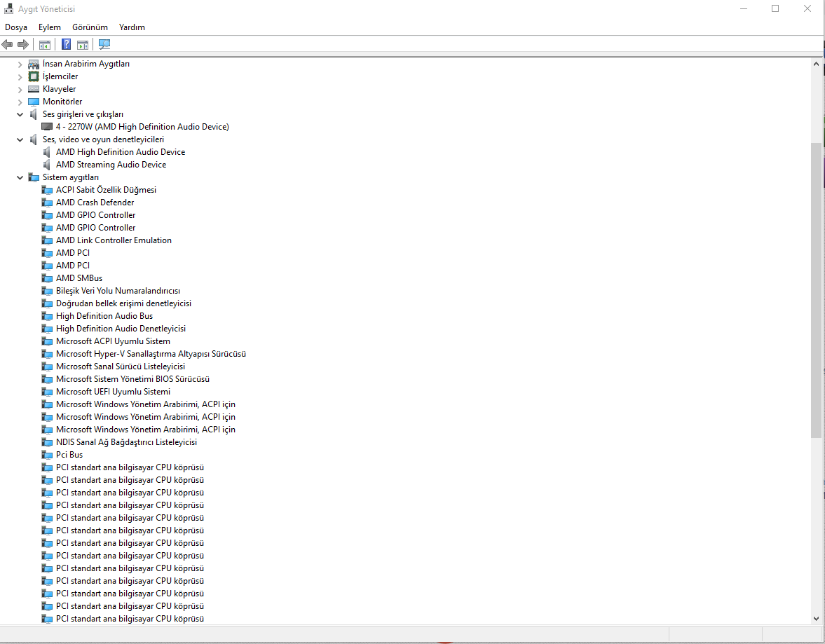Open the Yardım menu

[132, 27]
